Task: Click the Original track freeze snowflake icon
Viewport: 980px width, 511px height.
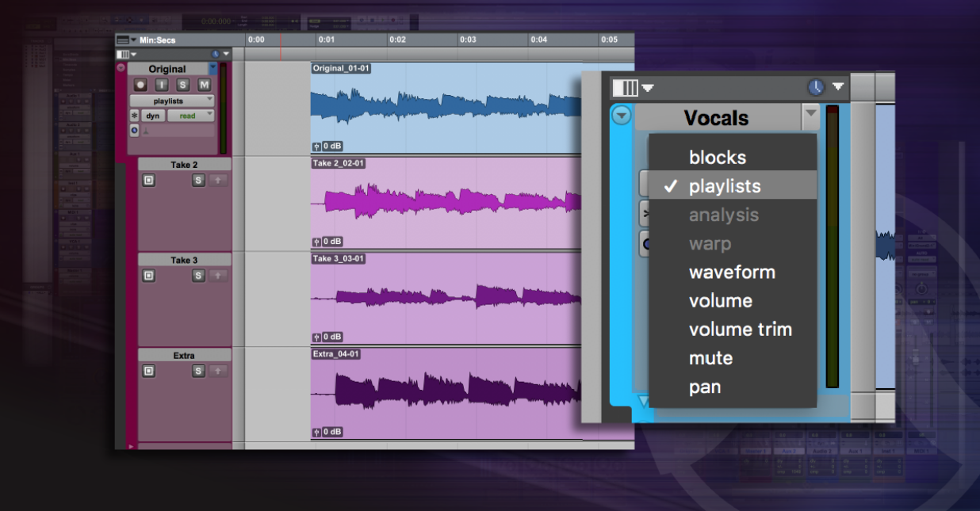Action: [x=135, y=116]
